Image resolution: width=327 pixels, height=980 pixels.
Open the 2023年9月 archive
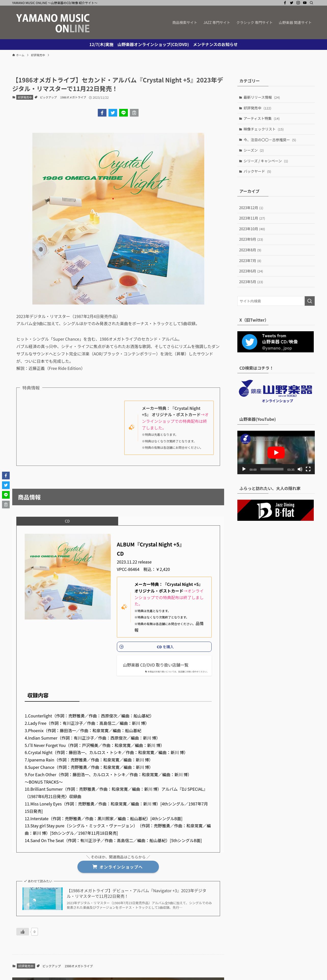point(276,239)
